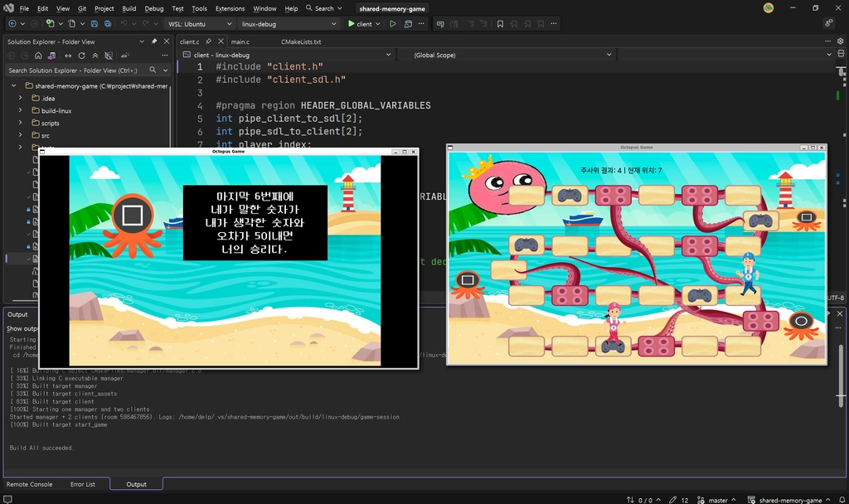
Task: Open the linux-debug configuration dropdown
Action: [x=288, y=24]
